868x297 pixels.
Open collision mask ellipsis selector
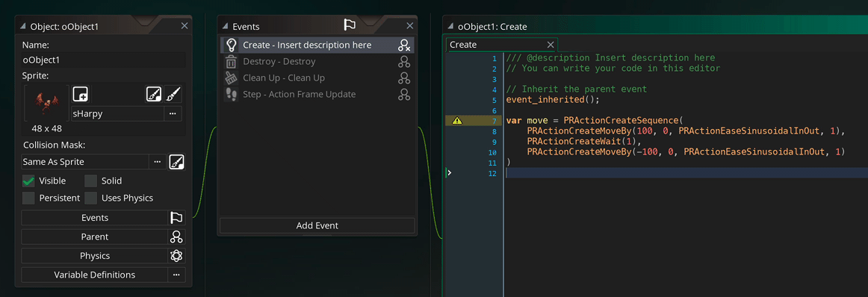[x=157, y=162]
